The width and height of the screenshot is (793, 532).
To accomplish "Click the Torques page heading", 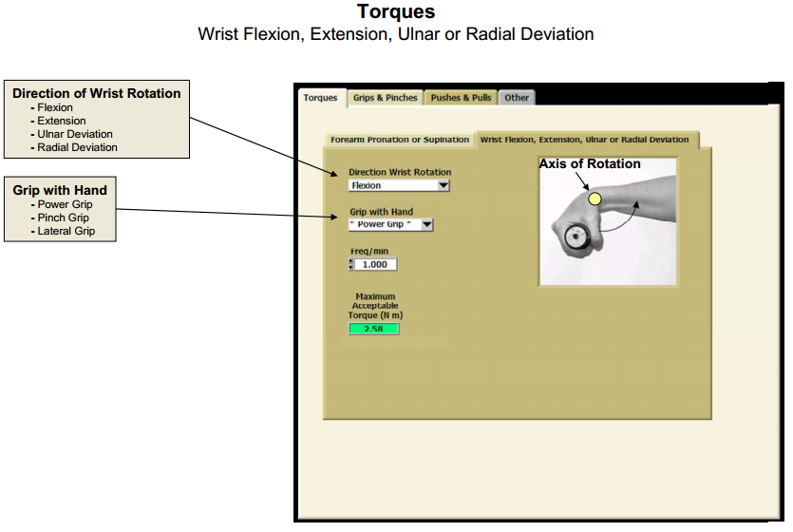I will [x=396, y=12].
